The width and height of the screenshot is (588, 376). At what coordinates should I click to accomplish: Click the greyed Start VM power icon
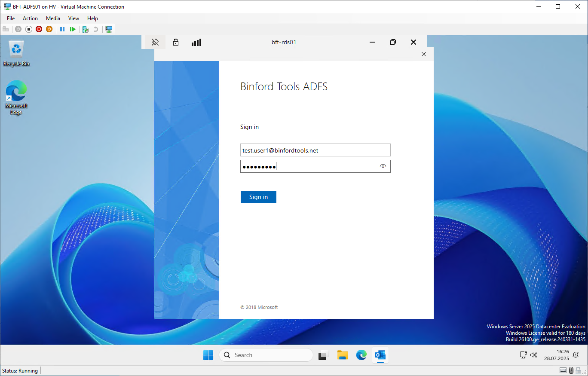point(18,29)
